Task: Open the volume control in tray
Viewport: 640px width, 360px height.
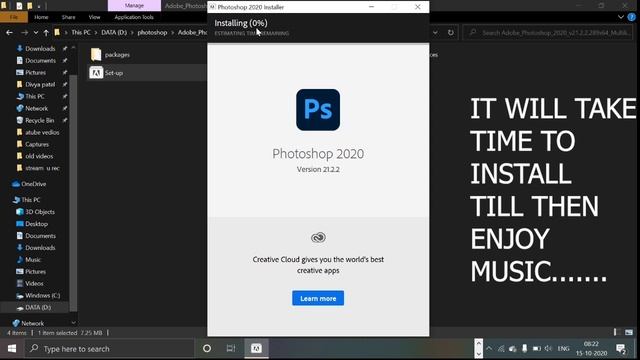Action: click(x=548, y=349)
